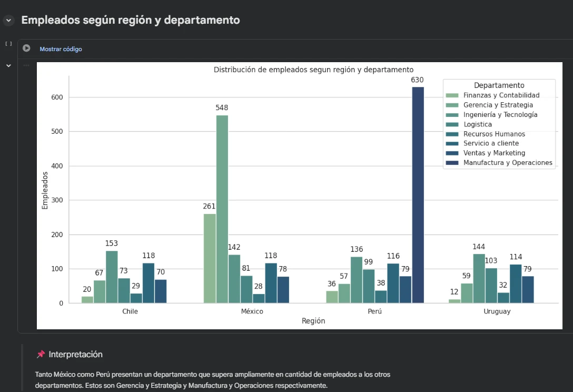Click the 548 value label above México bar
This screenshot has height=392, width=573.
pos(221,107)
